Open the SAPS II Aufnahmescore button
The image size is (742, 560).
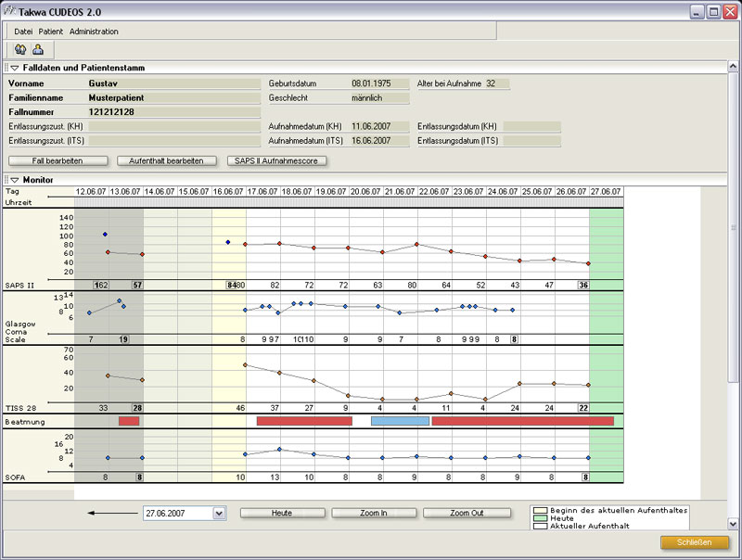tap(276, 160)
